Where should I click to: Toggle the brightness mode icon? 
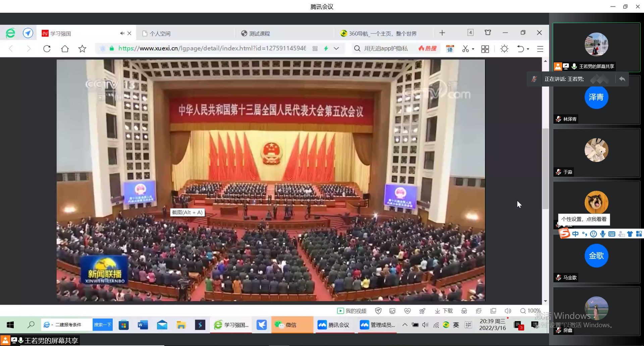pos(504,49)
